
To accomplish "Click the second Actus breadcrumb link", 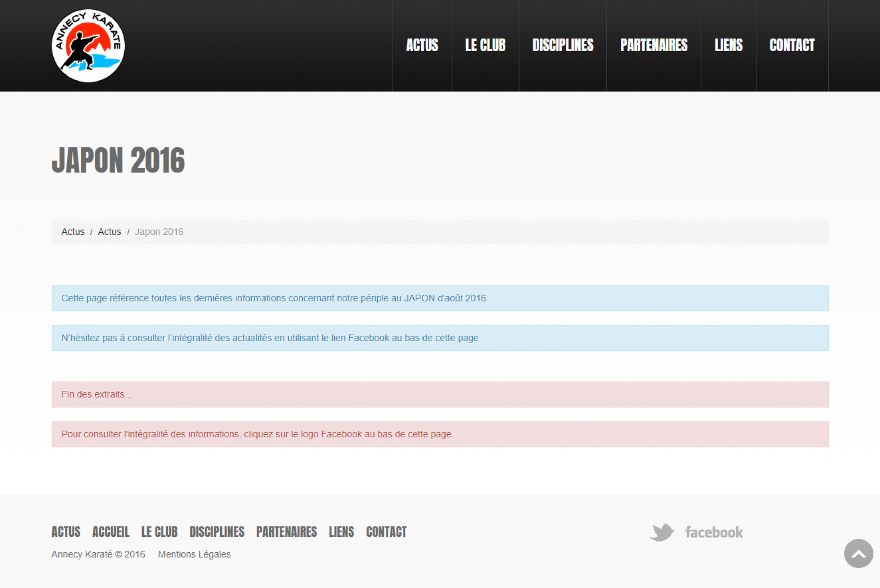I will 109,232.
